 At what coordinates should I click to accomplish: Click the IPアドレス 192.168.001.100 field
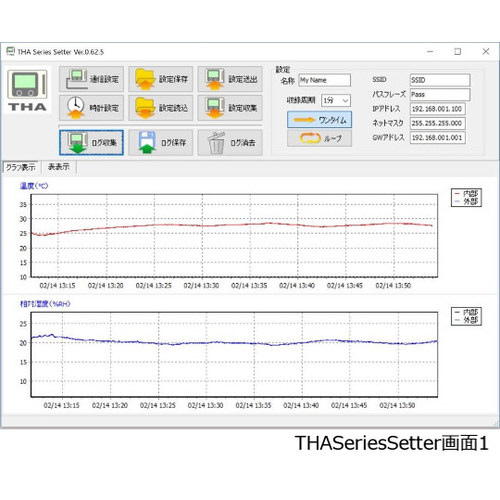[437, 109]
